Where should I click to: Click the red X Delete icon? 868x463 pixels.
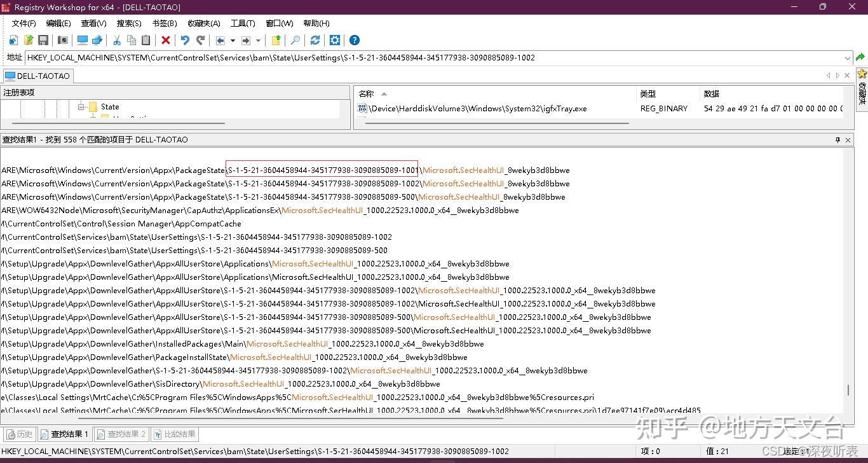166,40
